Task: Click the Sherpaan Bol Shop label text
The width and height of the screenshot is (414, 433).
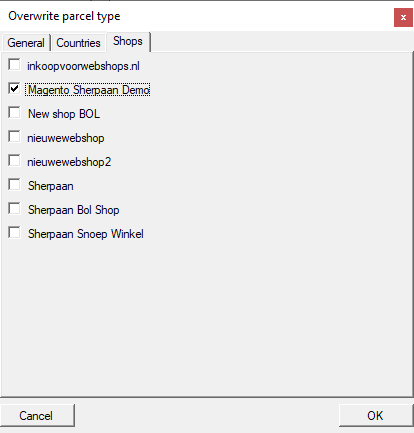Action: 74,210
